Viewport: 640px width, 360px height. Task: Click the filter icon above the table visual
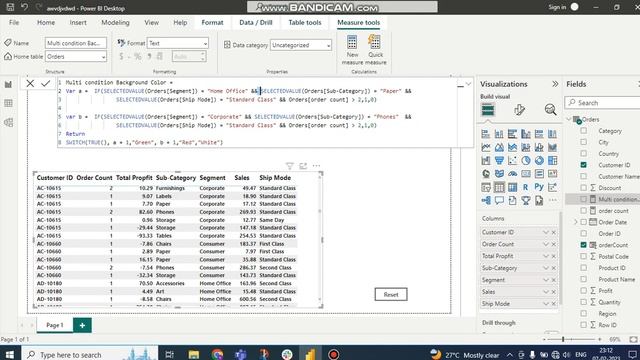coord(289,166)
